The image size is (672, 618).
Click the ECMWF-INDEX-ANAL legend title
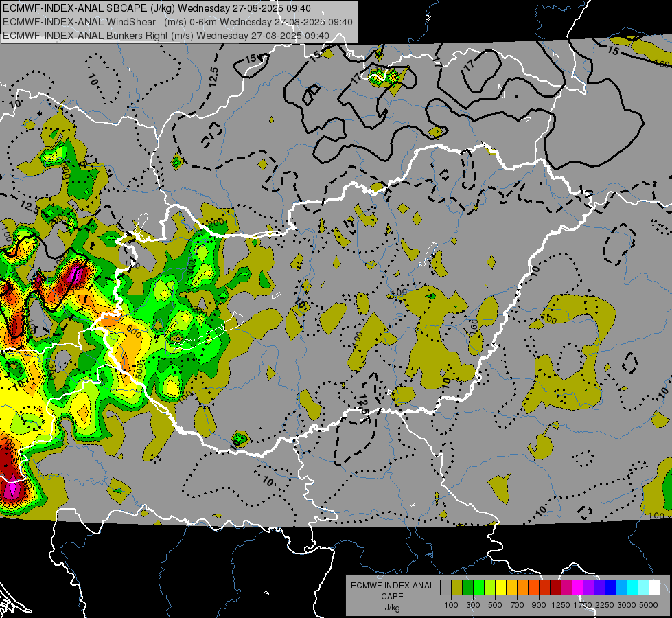(393, 586)
